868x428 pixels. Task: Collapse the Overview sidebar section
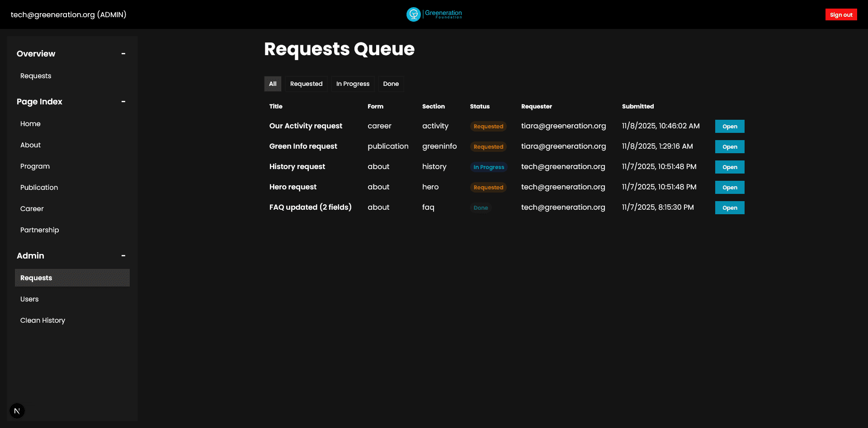[123, 54]
